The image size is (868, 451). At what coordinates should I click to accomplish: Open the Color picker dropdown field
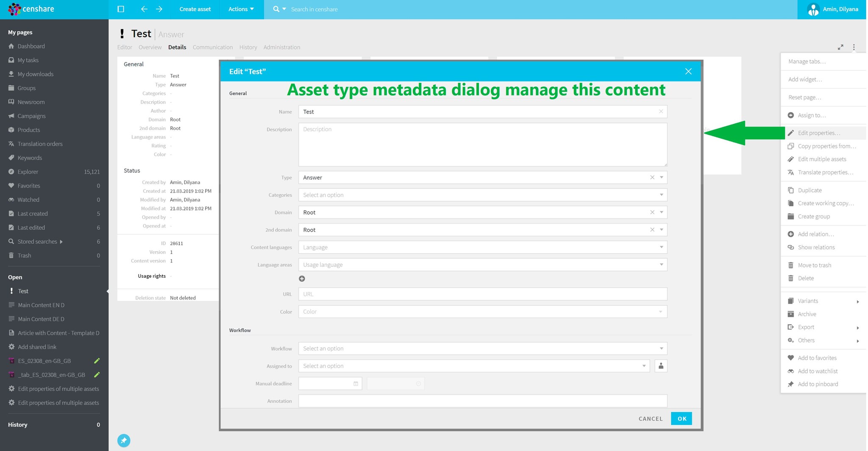coord(482,312)
